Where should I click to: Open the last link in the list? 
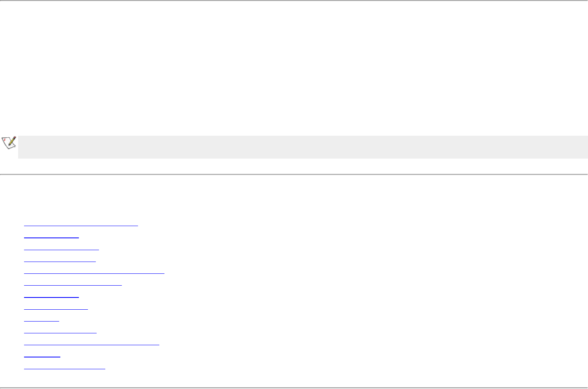click(65, 367)
